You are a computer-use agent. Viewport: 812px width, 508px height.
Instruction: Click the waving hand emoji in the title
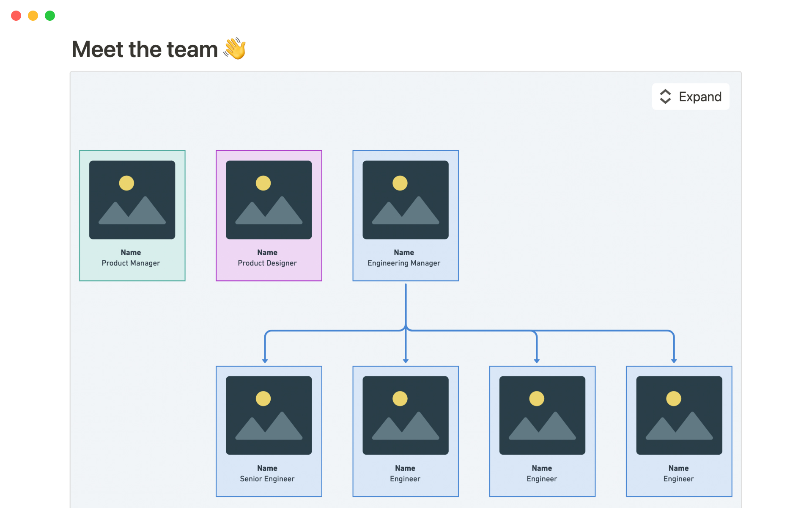(236, 48)
